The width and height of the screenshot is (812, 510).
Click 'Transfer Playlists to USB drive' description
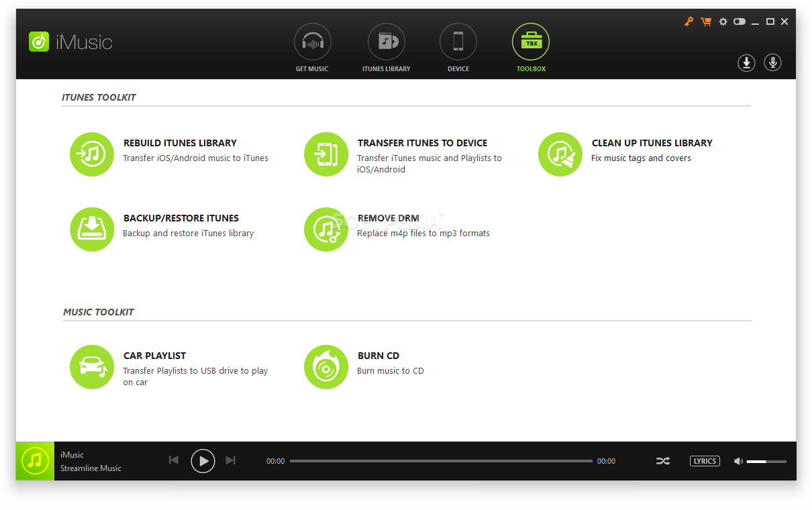click(x=195, y=376)
